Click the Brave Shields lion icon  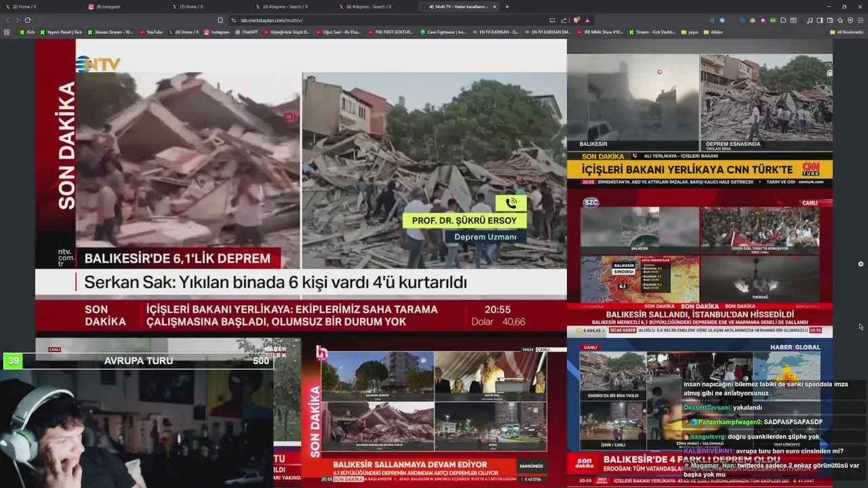(x=576, y=20)
